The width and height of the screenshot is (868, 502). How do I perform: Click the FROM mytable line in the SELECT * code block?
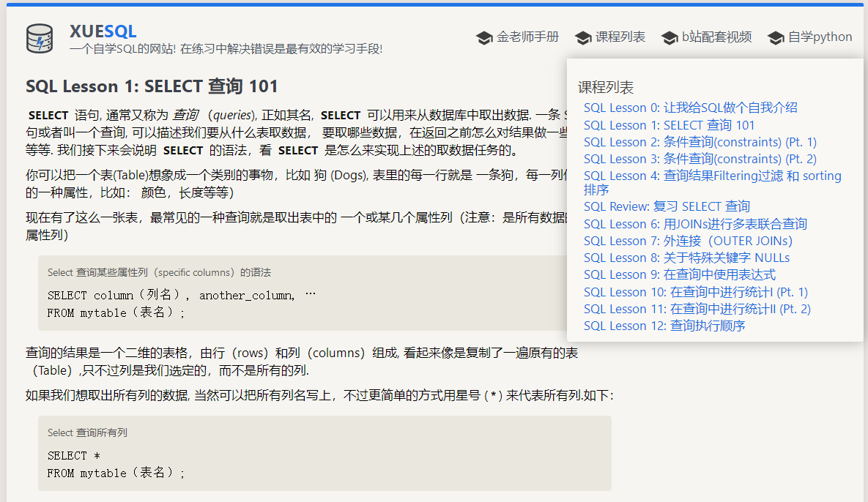[x=116, y=473]
